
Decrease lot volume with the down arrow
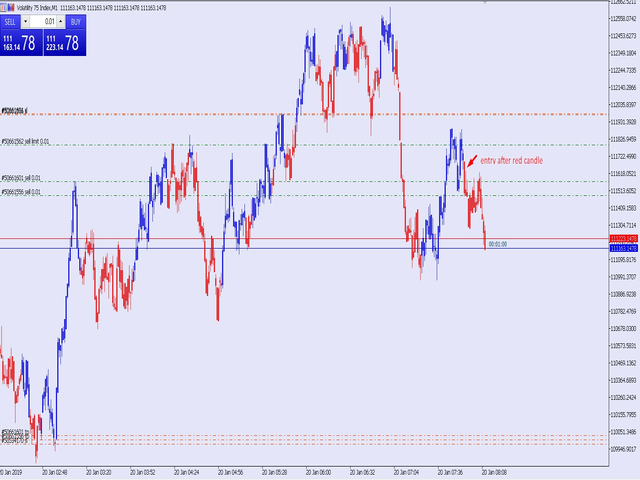click(x=25, y=22)
